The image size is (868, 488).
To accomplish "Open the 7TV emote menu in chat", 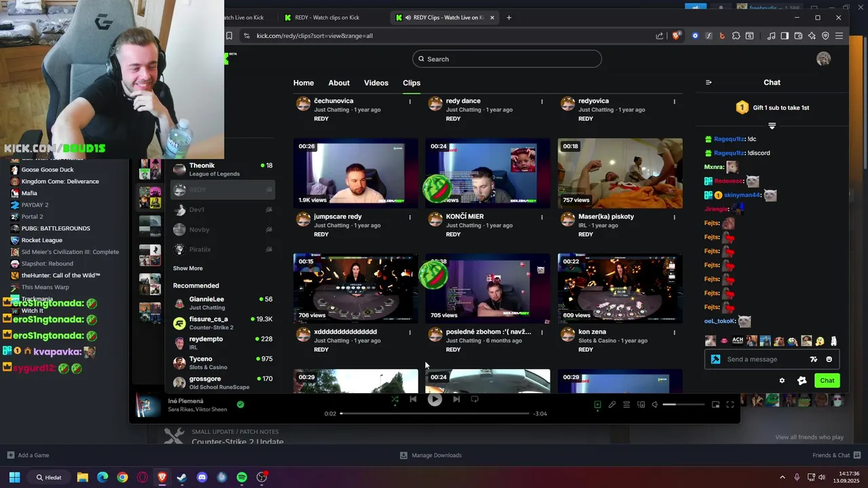I will [814, 359].
